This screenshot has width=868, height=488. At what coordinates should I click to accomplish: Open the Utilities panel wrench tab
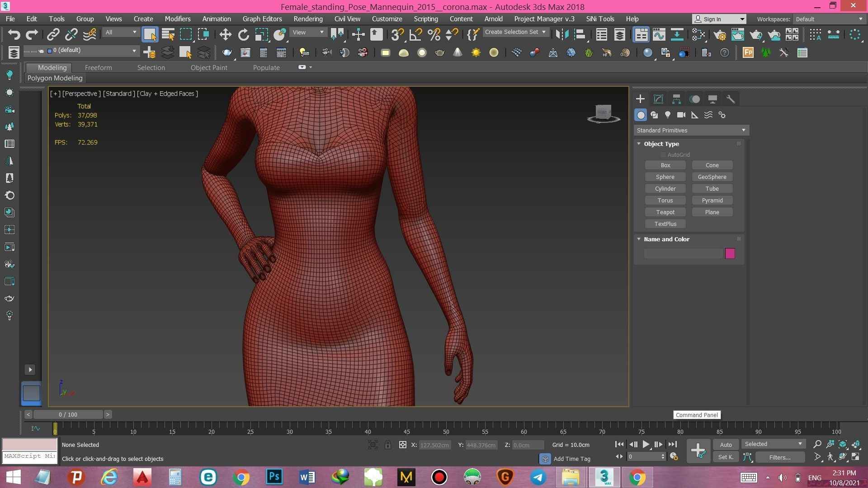[x=731, y=99]
